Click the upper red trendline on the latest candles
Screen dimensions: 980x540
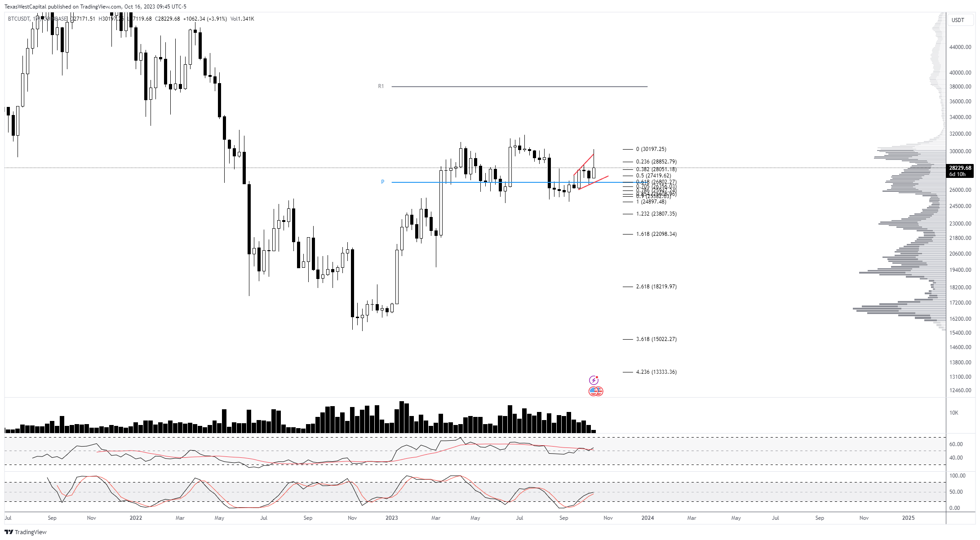[584, 165]
